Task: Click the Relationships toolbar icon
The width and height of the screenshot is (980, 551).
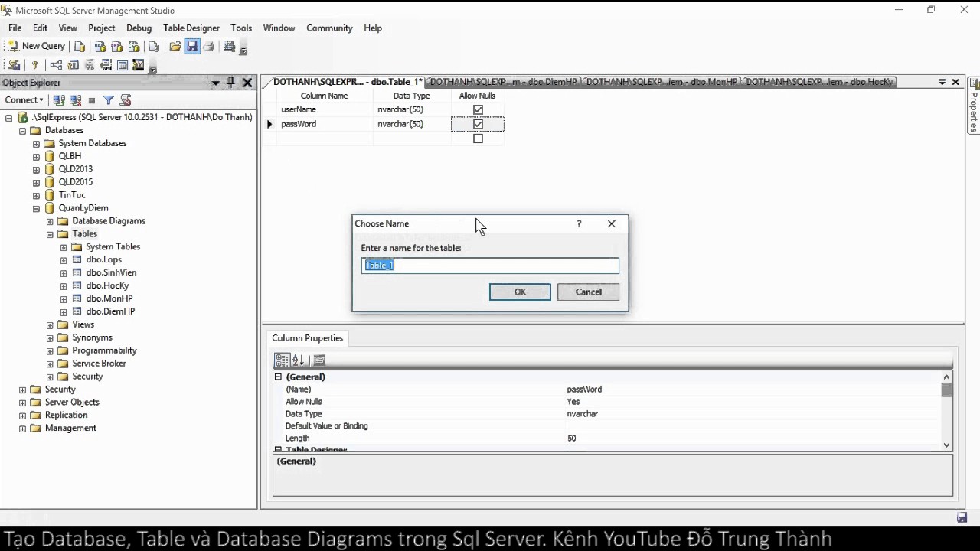Action: coord(57,66)
